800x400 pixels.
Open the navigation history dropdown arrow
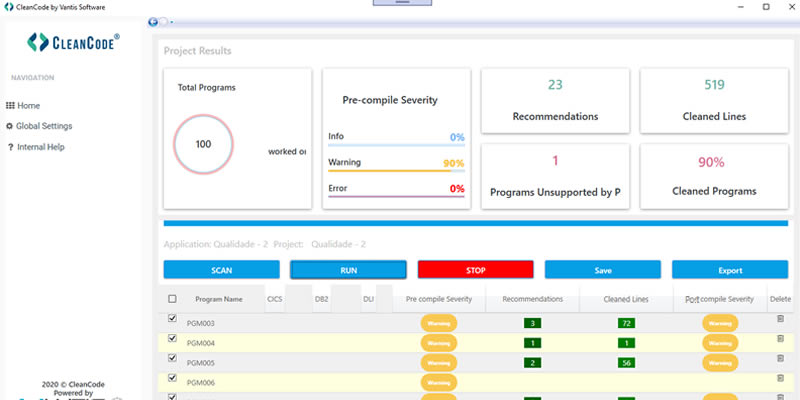click(x=172, y=22)
